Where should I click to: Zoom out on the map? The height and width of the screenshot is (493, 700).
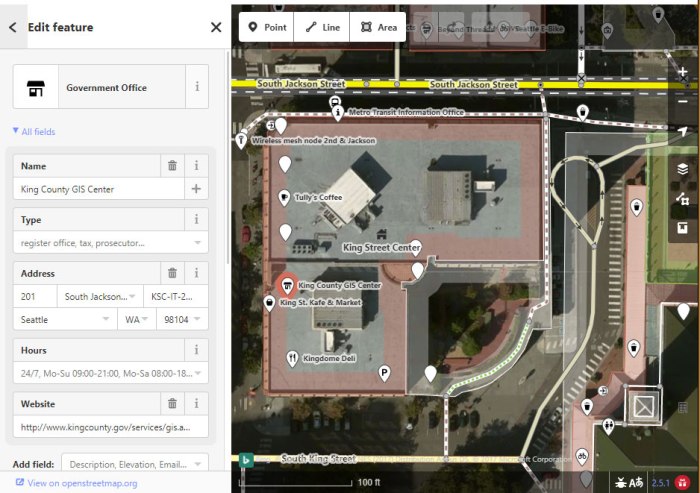pos(683,101)
